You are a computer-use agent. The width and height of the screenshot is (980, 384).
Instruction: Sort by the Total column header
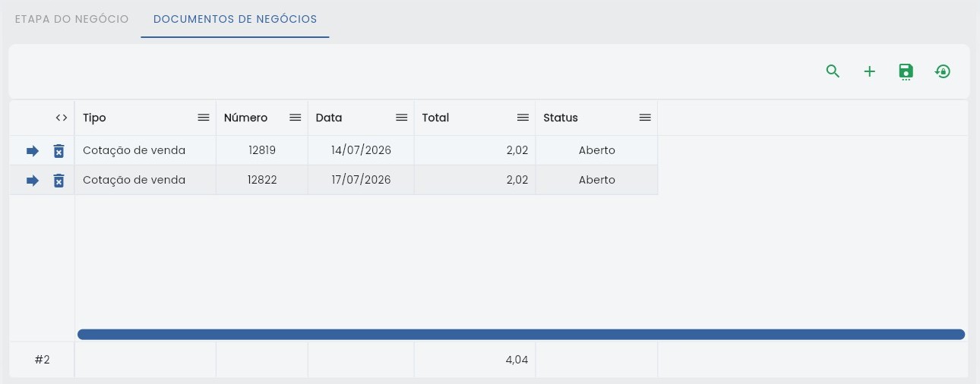[x=435, y=118]
